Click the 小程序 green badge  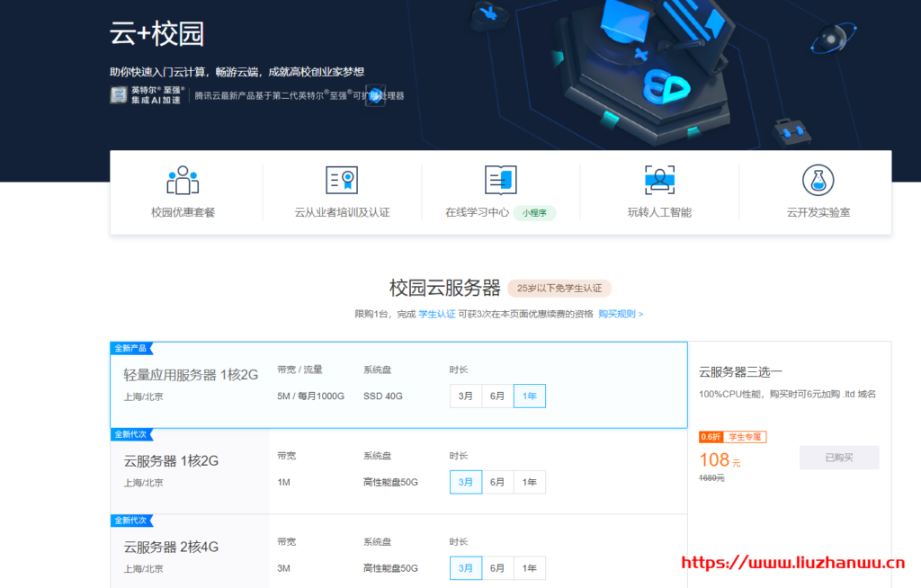(x=534, y=213)
